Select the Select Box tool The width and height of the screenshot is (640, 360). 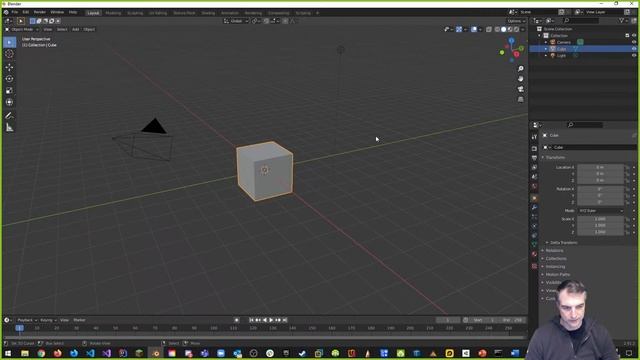tap(9, 42)
